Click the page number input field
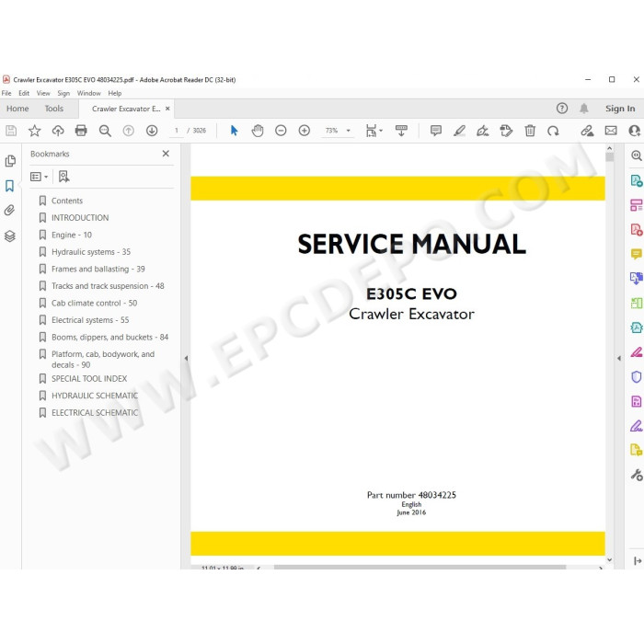Viewport: 644px width, 644px height. coord(177,131)
